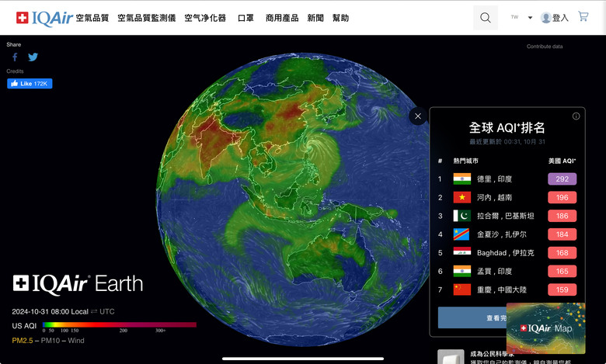Share on Facebook icon

point(15,57)
